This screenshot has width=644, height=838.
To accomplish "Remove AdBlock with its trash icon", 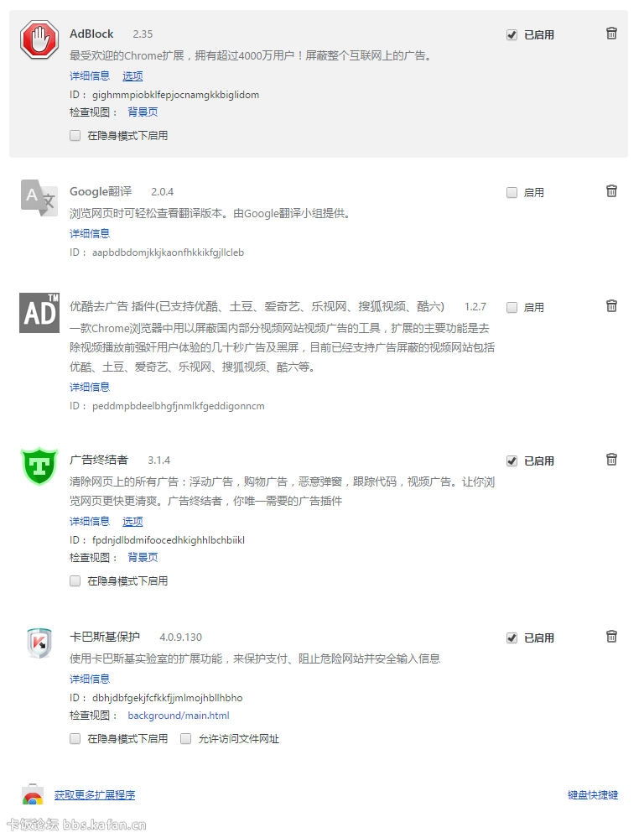I will [x=611, y=34].
